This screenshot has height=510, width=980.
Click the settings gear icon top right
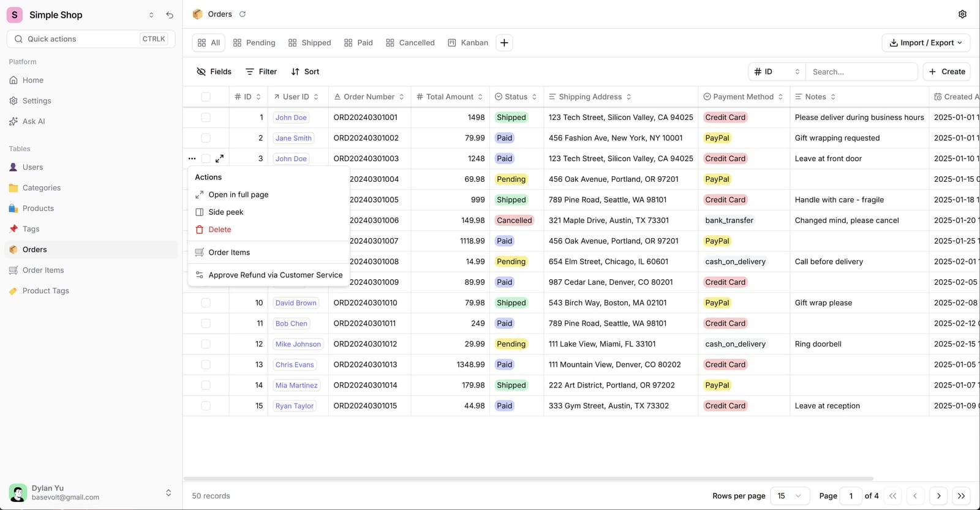[962, 14]
